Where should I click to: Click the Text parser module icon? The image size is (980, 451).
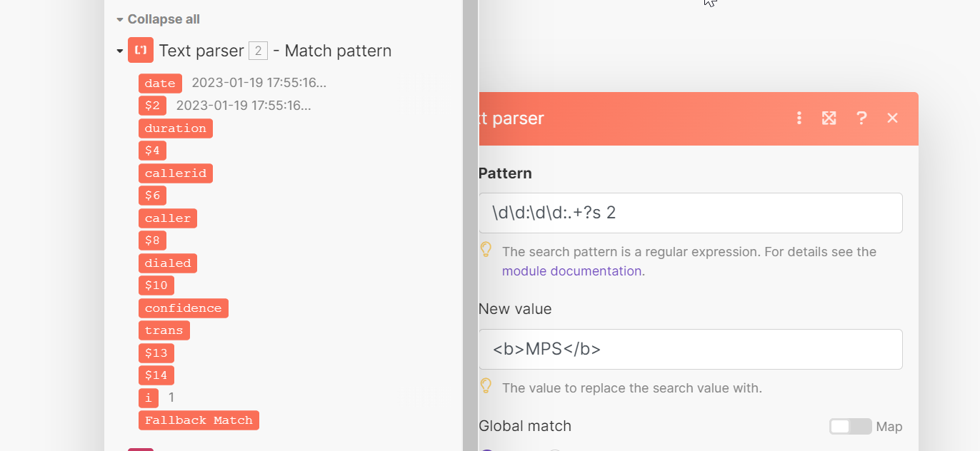pos(141,51)
